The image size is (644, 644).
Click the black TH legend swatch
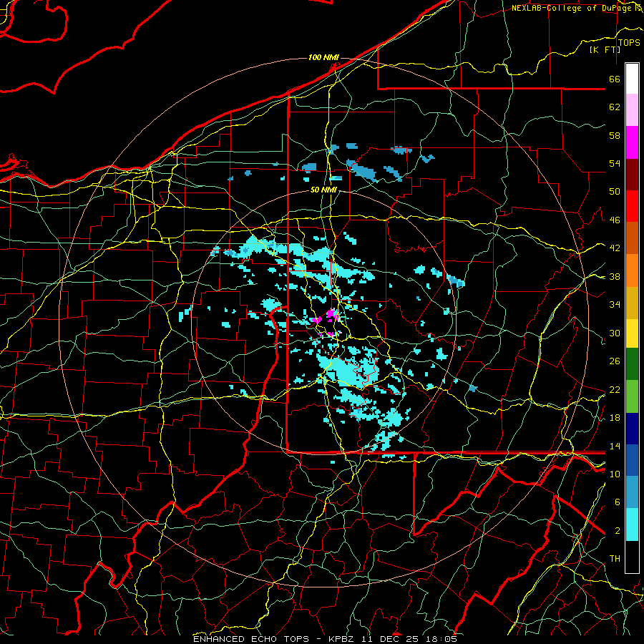tap(632, 557)
